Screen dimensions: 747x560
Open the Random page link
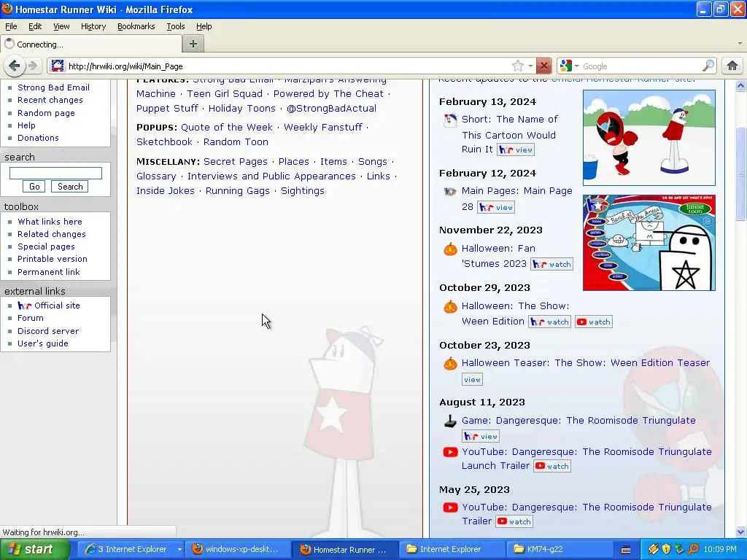point(46,113)
